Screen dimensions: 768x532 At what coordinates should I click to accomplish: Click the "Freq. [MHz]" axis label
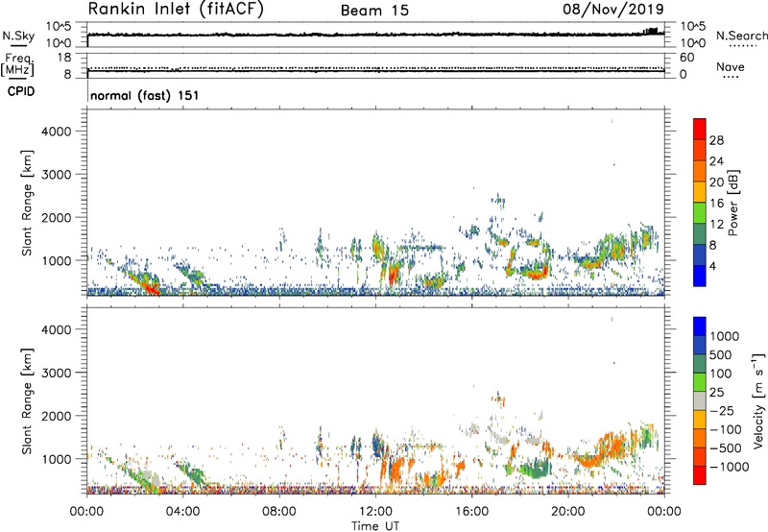coord(17,64)
